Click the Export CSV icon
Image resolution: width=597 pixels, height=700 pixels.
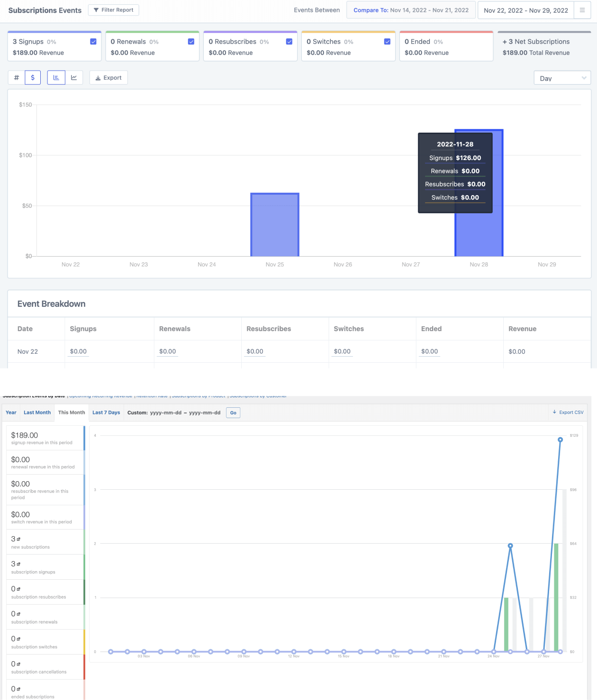click(x=554, y=412)
